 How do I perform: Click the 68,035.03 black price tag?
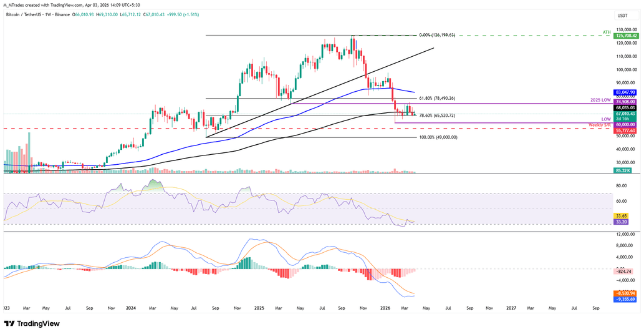pos(625,107)
